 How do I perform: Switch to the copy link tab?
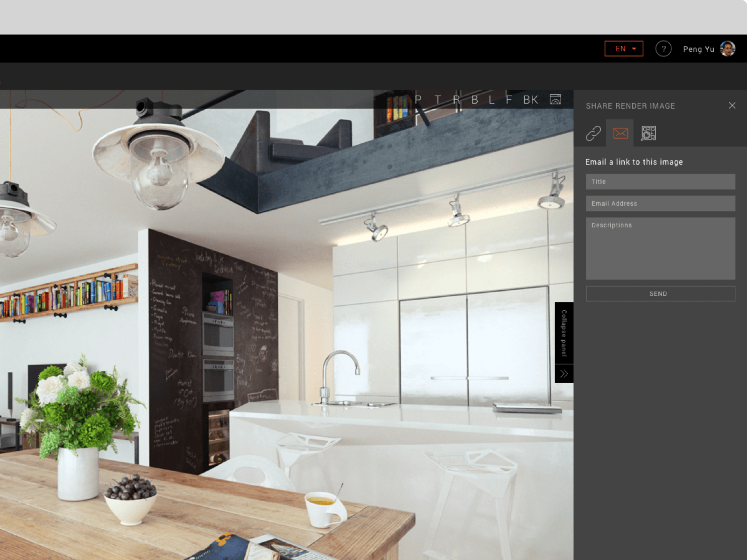pos(593,133)
